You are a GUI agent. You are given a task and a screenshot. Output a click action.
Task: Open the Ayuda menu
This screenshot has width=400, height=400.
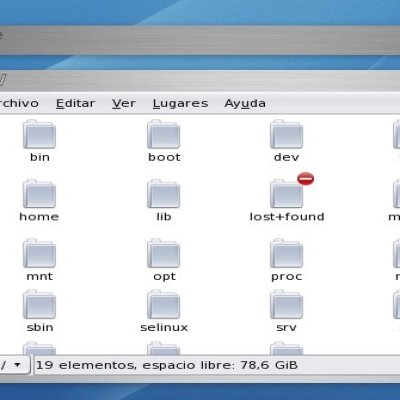tap(245, 103)
